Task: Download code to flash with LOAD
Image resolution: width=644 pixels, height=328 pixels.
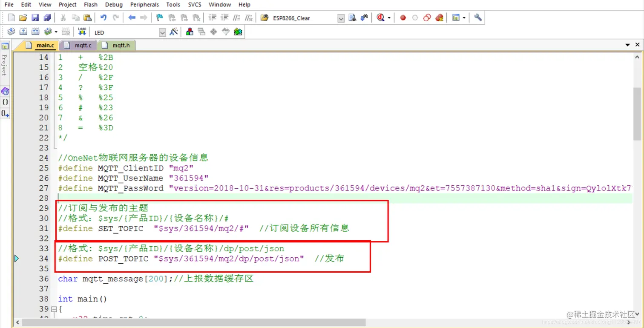Action: click(82, 32)
